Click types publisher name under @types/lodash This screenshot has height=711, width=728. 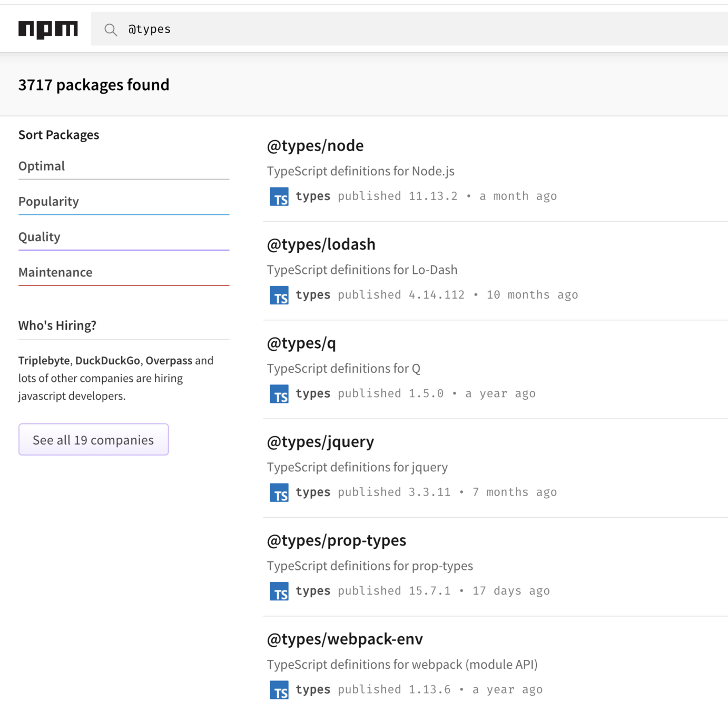tap(313, 295)
